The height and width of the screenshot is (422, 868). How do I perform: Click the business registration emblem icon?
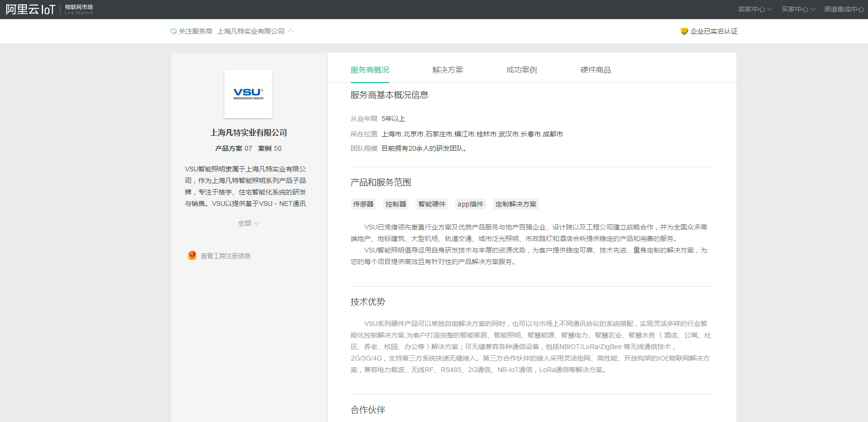point(192,255)
